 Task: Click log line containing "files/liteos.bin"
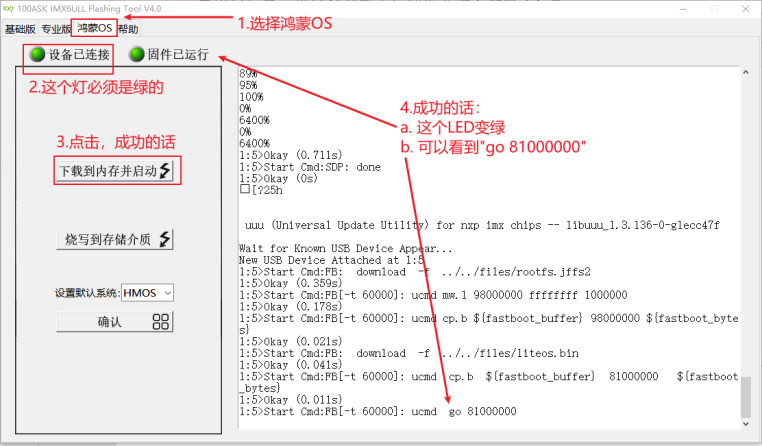(x=409, y=353)
